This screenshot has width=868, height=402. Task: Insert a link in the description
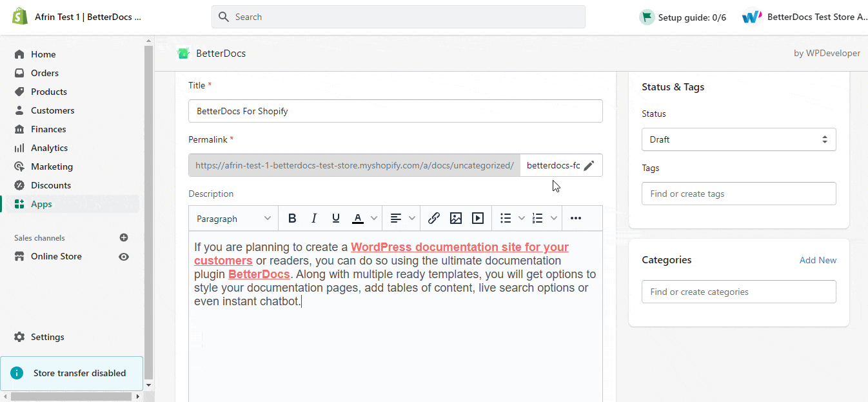(433, 217)
